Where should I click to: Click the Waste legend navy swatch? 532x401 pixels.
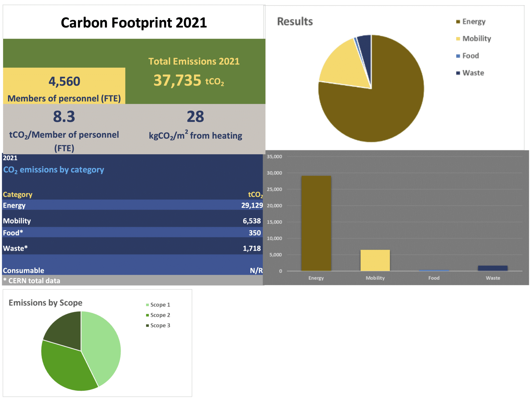[x=458, y=73]
